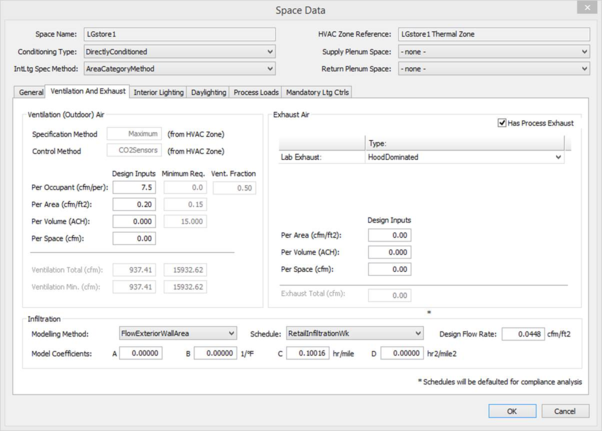
Task: Click the Per Occupant design input field
Action: coord(134,187)
